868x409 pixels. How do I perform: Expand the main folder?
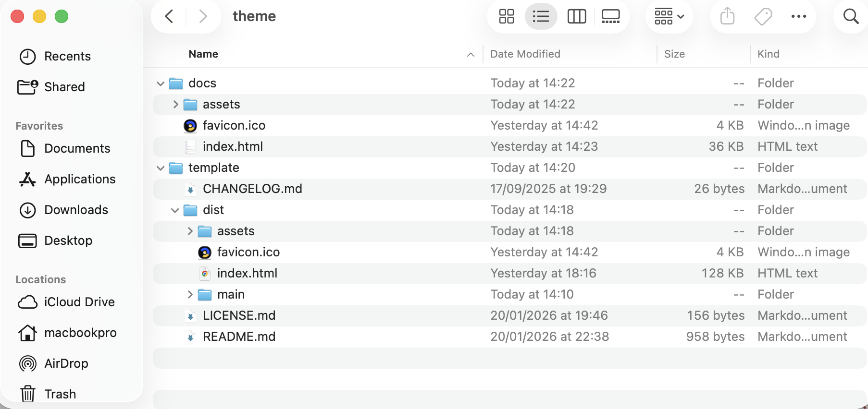point(189,294)
